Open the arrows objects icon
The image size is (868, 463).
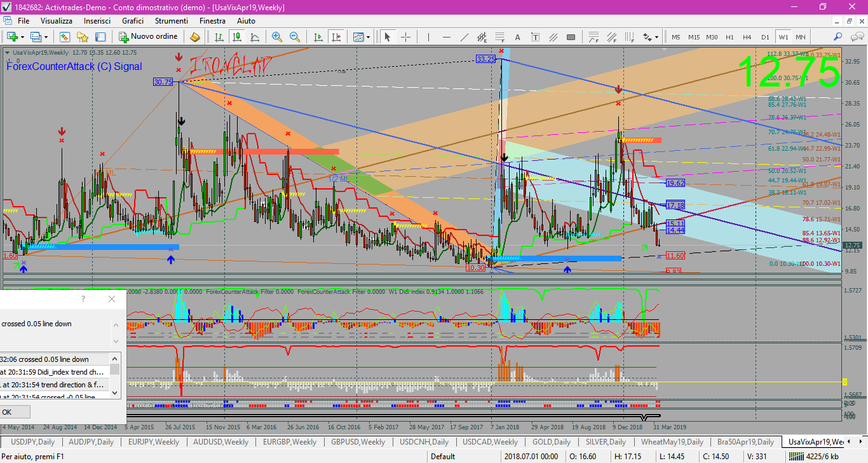point(648,37)
